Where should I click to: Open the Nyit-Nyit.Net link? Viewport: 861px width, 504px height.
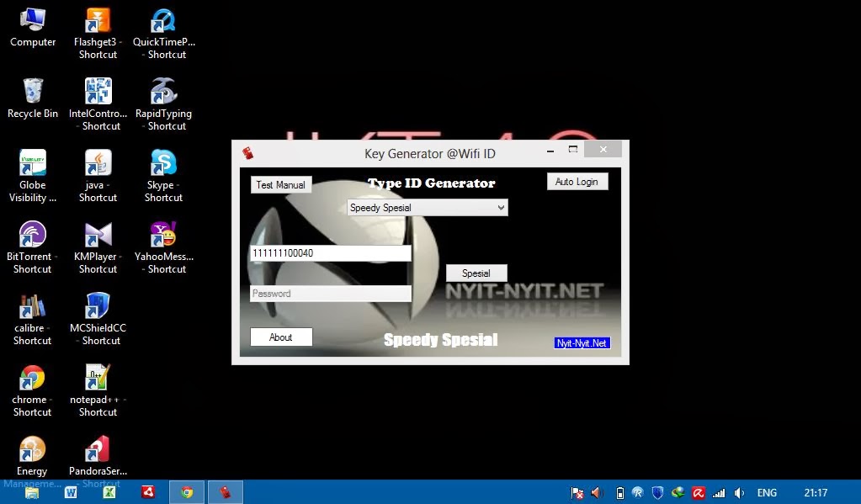pyautogui.click(x=582, y=342)
